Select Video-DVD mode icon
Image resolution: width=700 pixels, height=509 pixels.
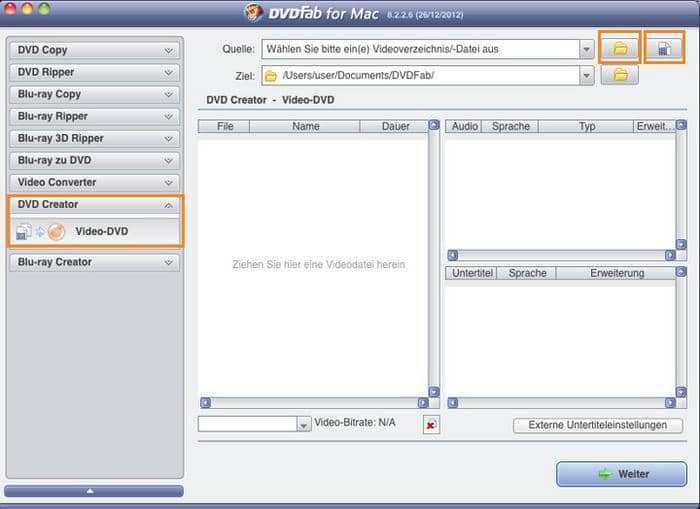(41, 232)
